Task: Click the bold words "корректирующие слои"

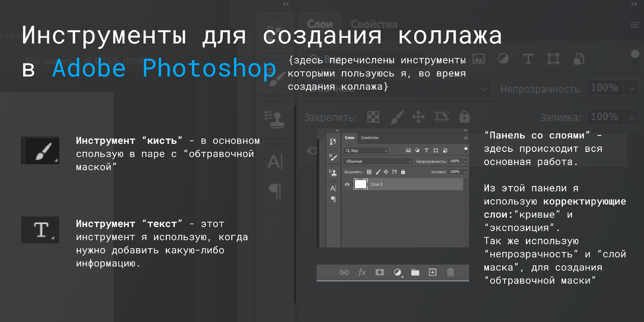Action: pyautogui.click(x=554, y=208)
